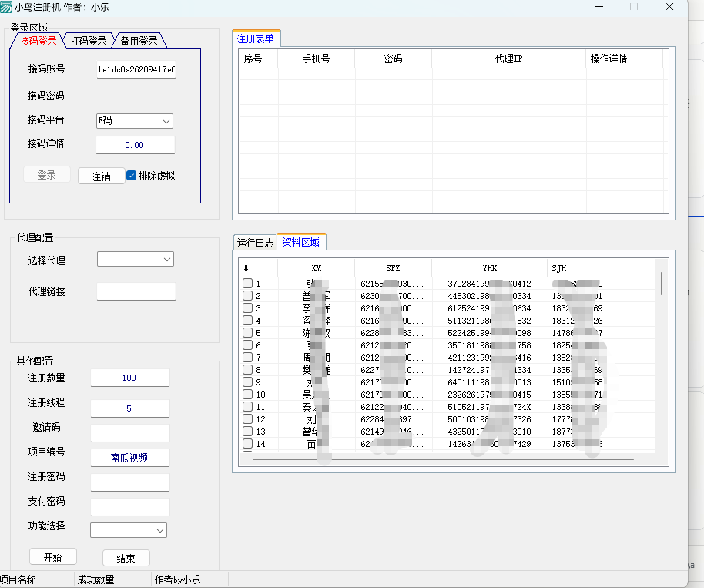This screenshot has width=704, height=588.
Task: Open the 功能选择 dropdown
Action: [x=128, y=530]
